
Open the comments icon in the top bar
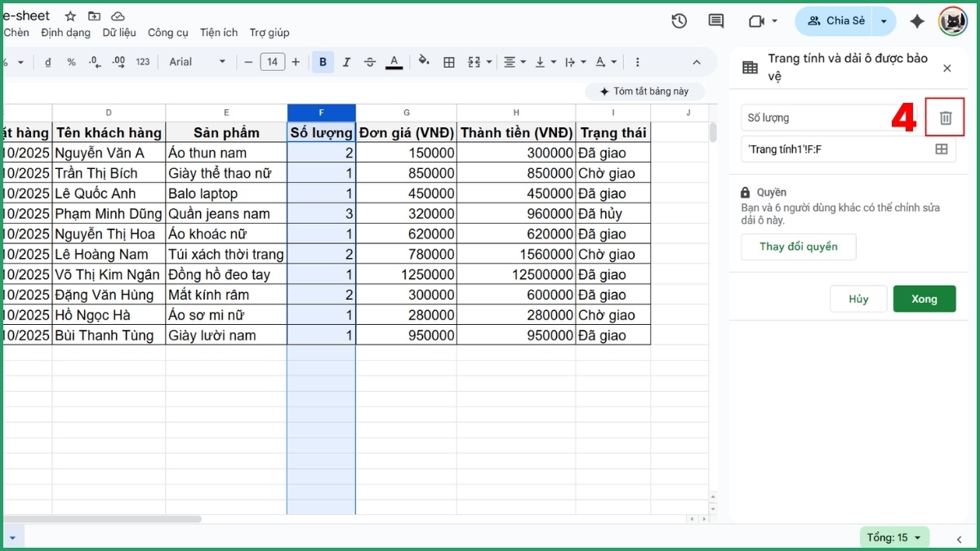(x=716, y=21)
